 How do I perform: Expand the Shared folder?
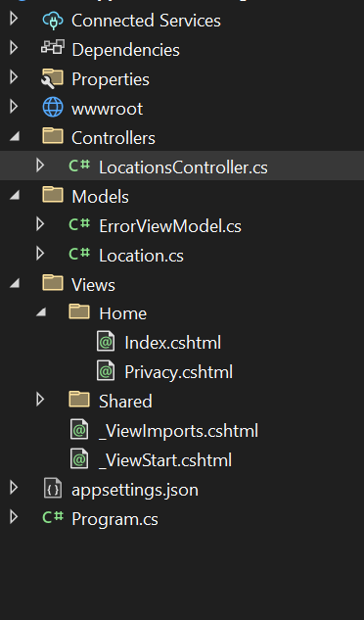40,400
